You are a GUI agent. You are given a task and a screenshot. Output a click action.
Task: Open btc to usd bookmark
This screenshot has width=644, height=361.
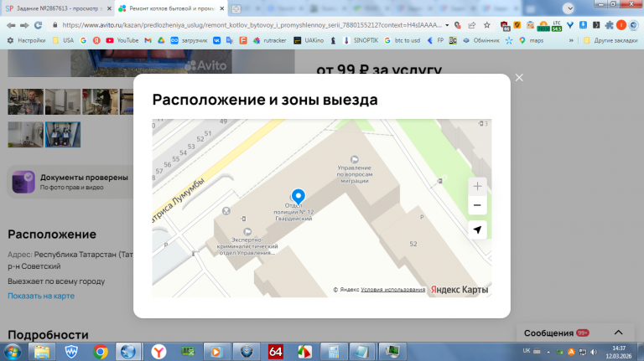tap(402, 40)
